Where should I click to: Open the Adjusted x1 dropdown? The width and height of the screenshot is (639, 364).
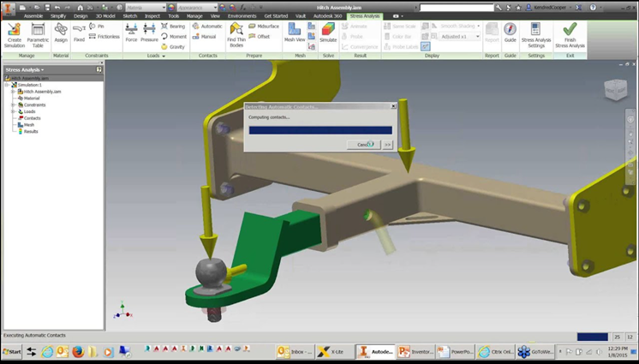click(477, 37)
